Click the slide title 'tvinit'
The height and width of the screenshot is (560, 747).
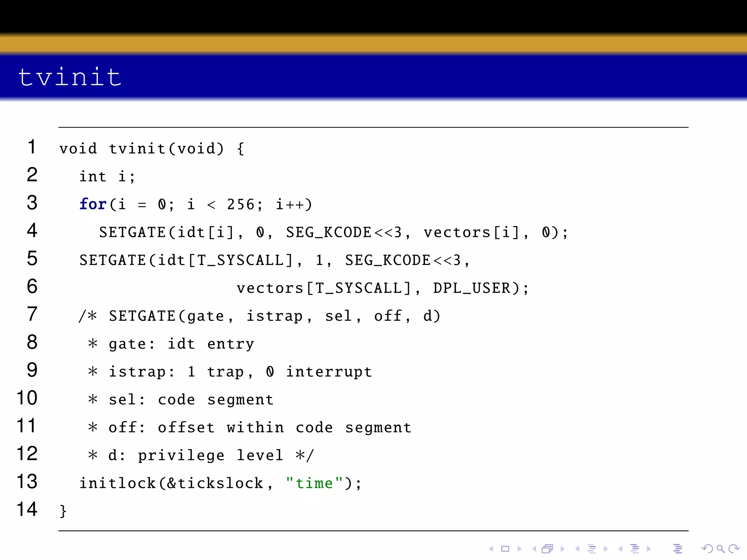click(x=70, y=77)
